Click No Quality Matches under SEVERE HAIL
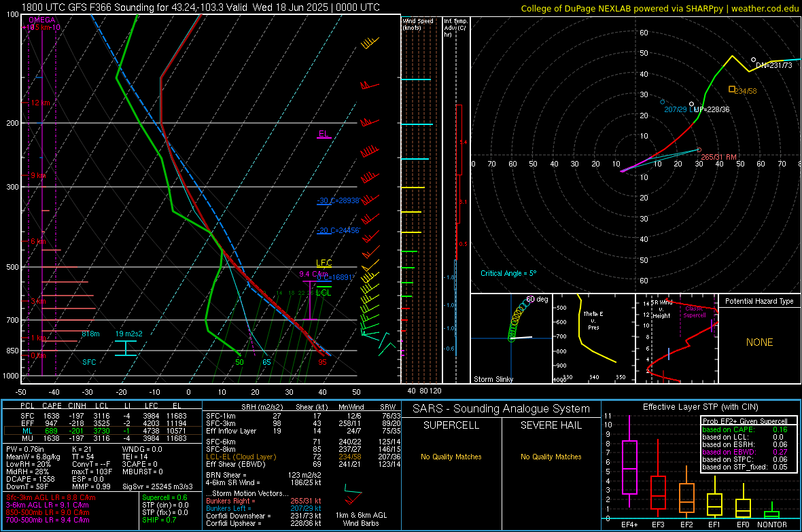Viewport: 802px width, 532px height. [551, 457]
